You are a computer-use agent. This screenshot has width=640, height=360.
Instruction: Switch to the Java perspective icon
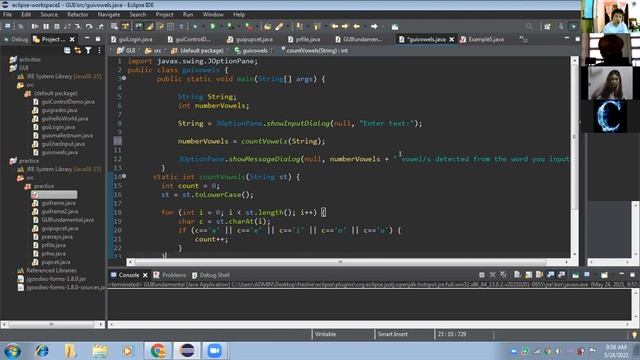coord(561,27)
